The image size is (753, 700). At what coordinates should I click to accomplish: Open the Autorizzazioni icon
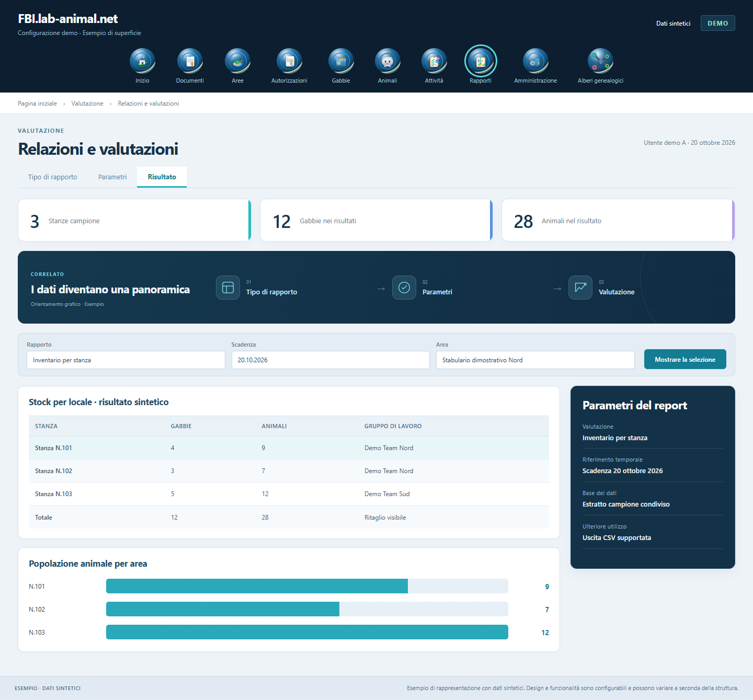pos(289,61)
